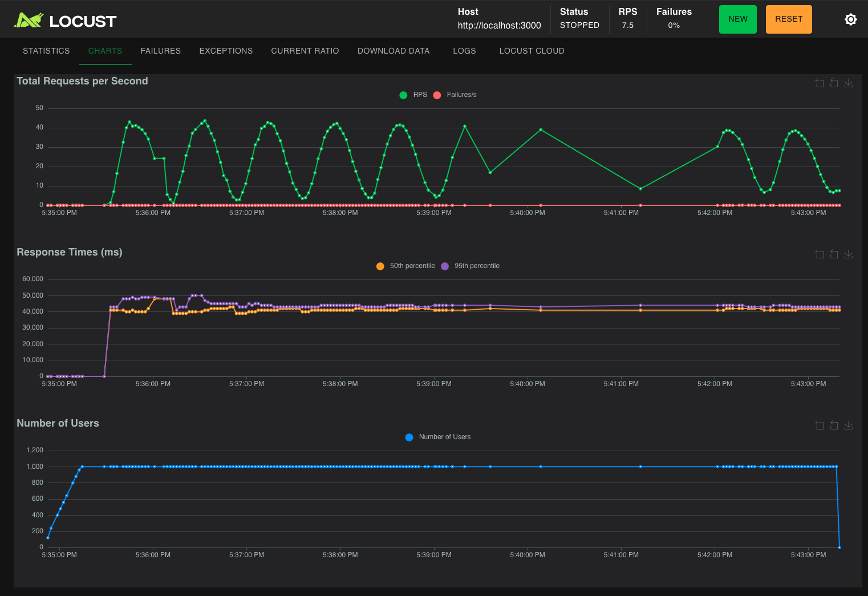Hide the Failures/s series via legend
868x596 pixels.
click(x=461, y=95)
